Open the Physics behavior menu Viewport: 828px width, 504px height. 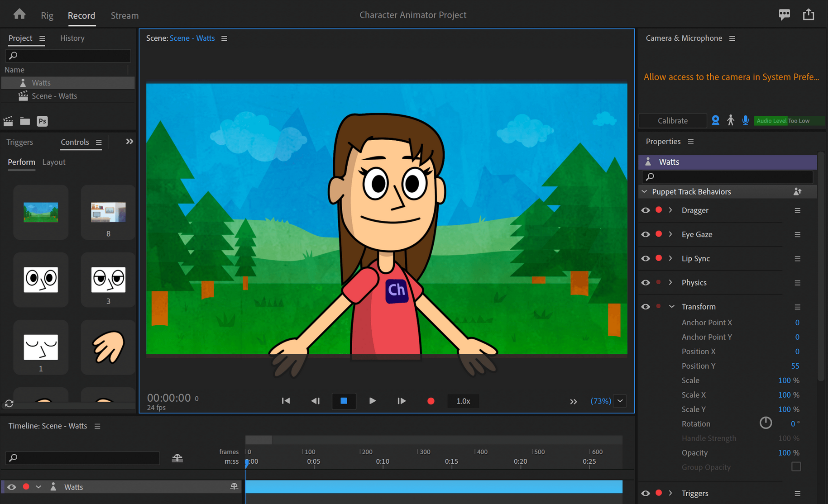pos(798,283)
